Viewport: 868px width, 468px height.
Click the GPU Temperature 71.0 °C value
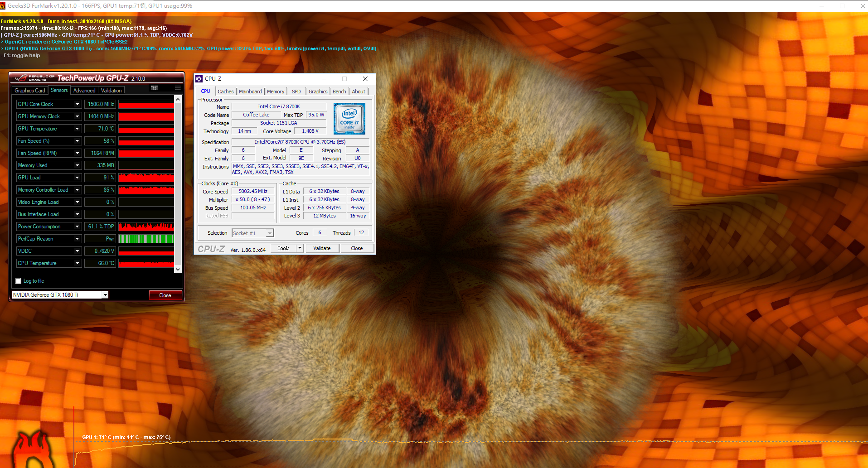(x=100, y=129)
